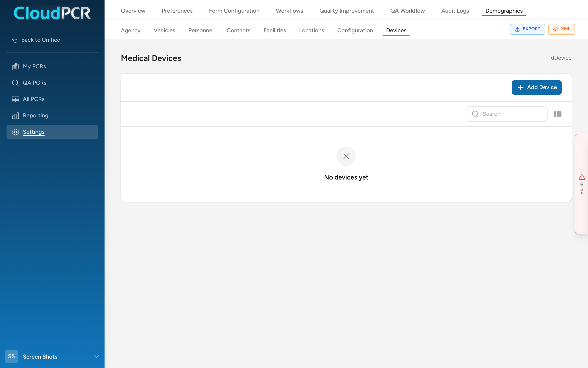Switch to the Vehicles sub-tab
The height and width of the screenshot is (368, 588).
(164, 30)
